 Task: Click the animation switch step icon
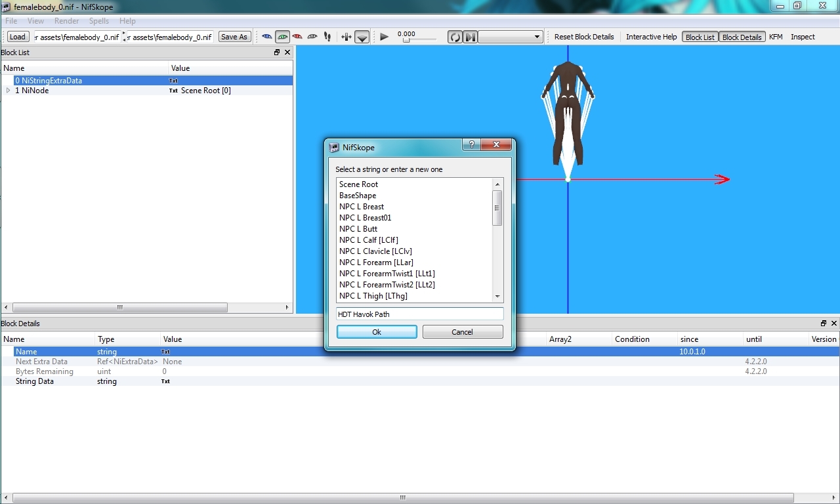click(x=470, y=37)
